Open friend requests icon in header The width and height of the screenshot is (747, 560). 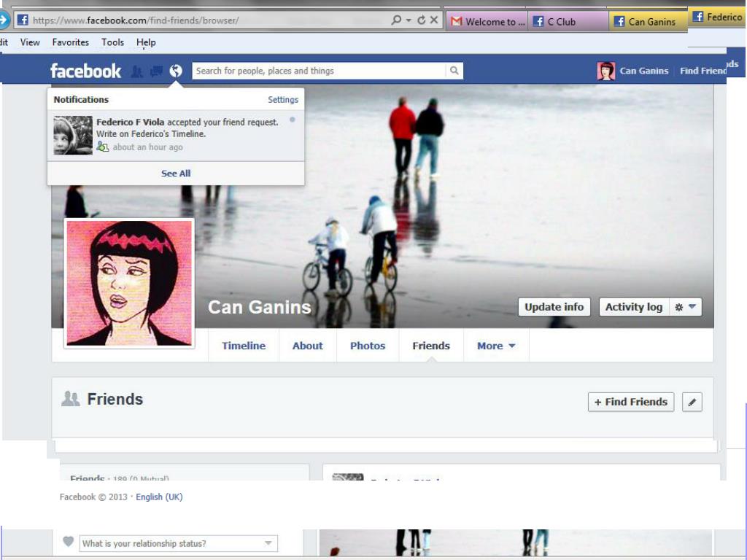tap(136, 71)
